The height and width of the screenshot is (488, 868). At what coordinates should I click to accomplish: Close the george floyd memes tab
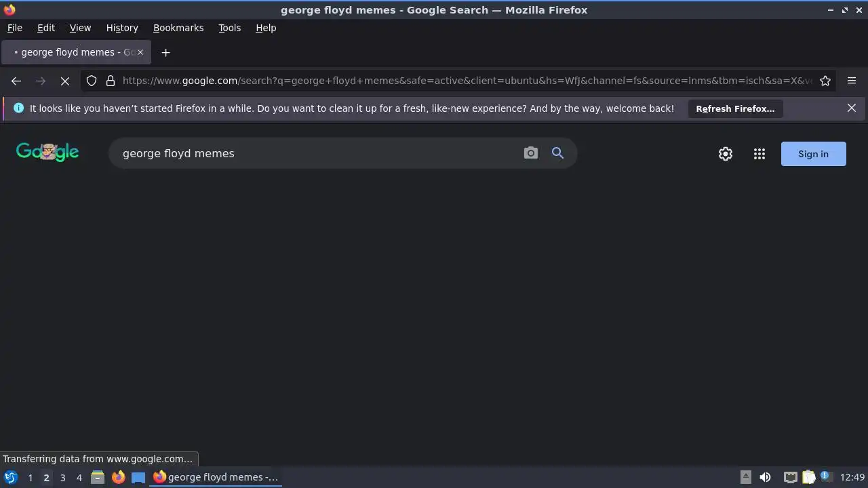140,52
